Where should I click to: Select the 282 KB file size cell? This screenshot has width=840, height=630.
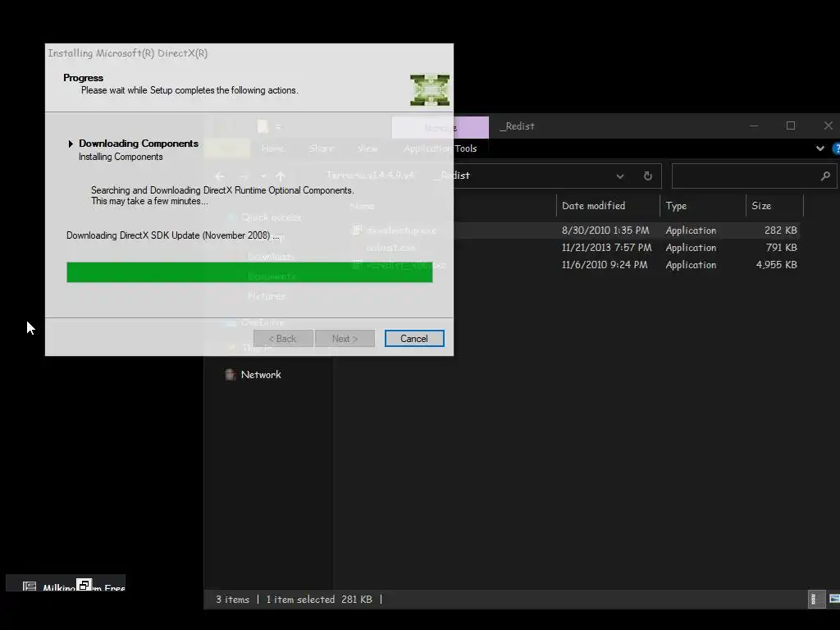click(780, 231)
